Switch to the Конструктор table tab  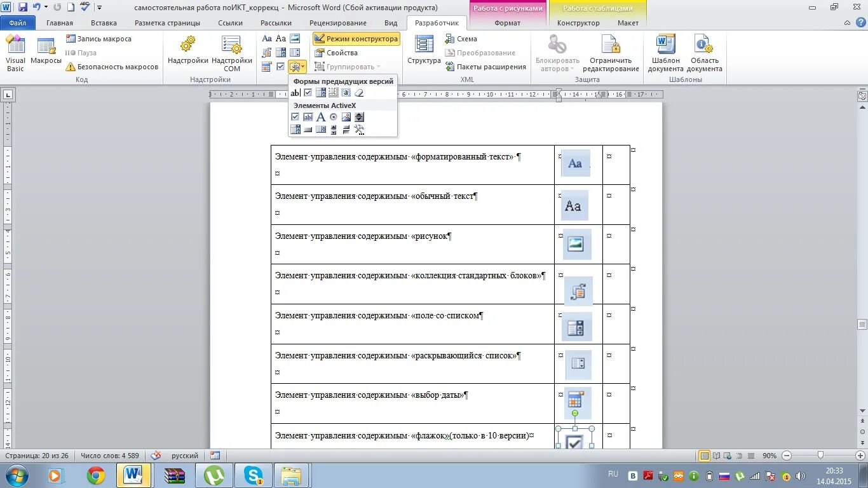(x=578, y=23)
